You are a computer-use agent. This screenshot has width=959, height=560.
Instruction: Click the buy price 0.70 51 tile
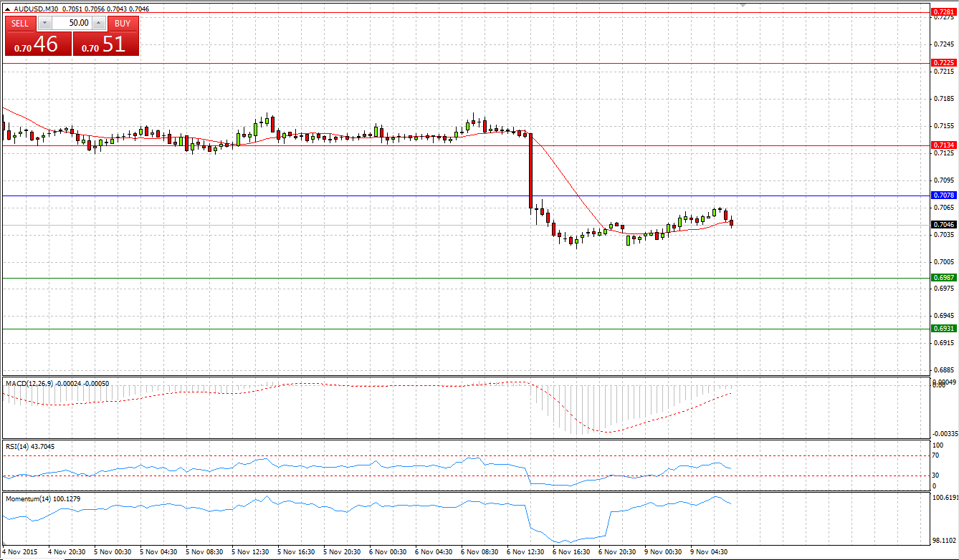(x=105, y=44)
